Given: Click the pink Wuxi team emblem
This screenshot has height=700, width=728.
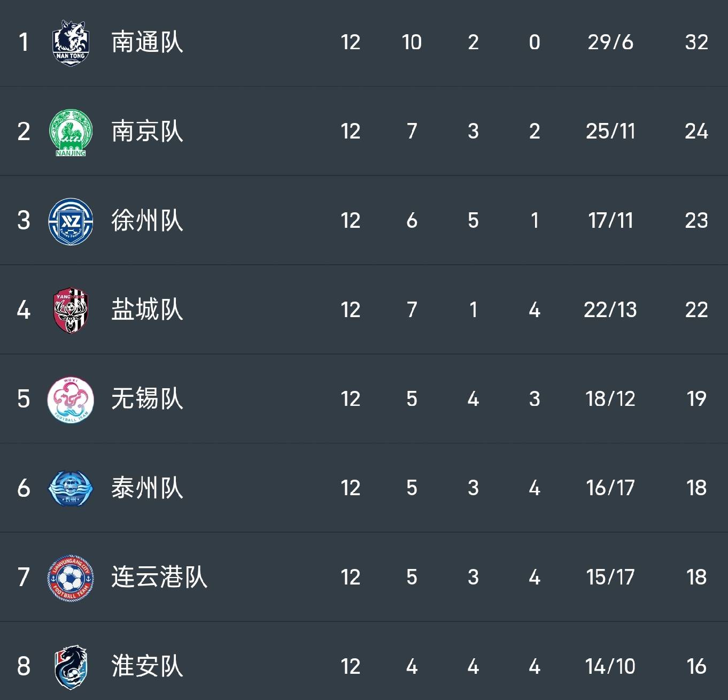Looking at the screenshot, I should (71, 399).
